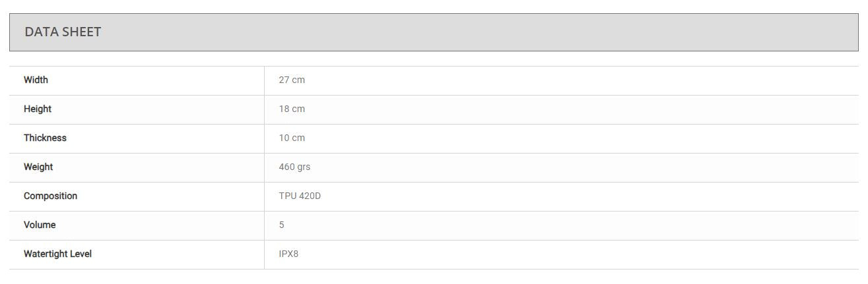Select the TPU 420D composition value
Viewport: 868px width, 284px height.
pos(300,196)
